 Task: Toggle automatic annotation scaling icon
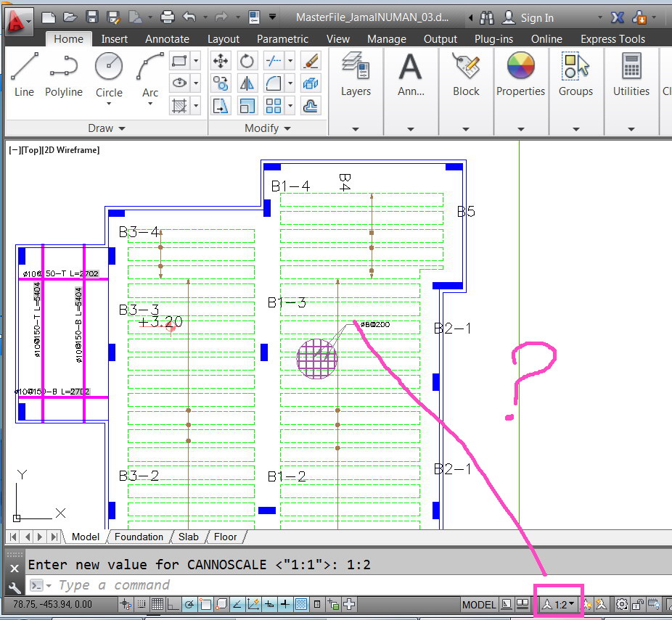click(599, 604)
